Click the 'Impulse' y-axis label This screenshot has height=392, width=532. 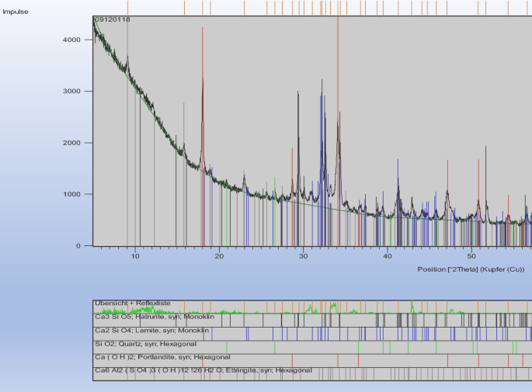click(x=16, y=12)
